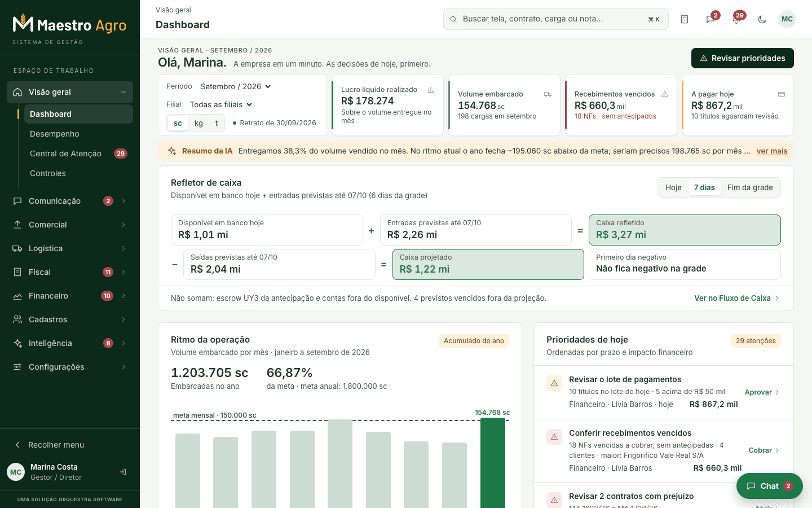Image resolution: width=812 pixels, height=508 pixels.
Task: Collapse the Visão geral menu chevron
Action: (123, 92)
